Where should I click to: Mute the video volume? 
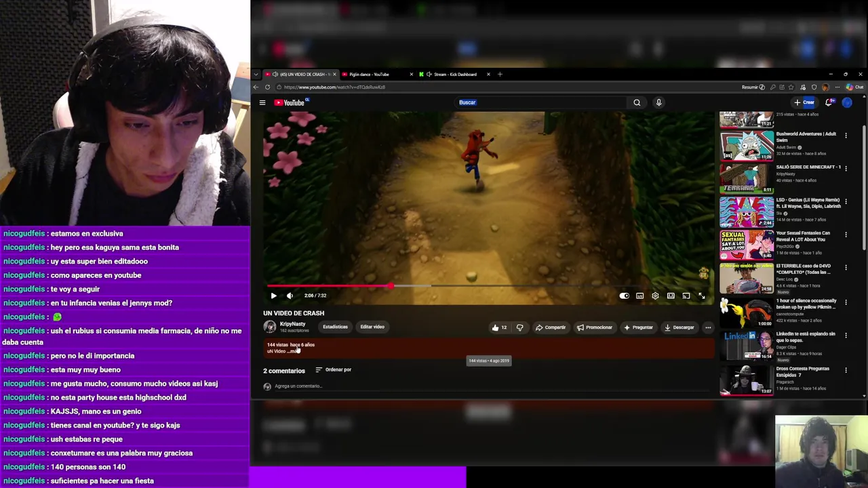click(x=290, y=296)
